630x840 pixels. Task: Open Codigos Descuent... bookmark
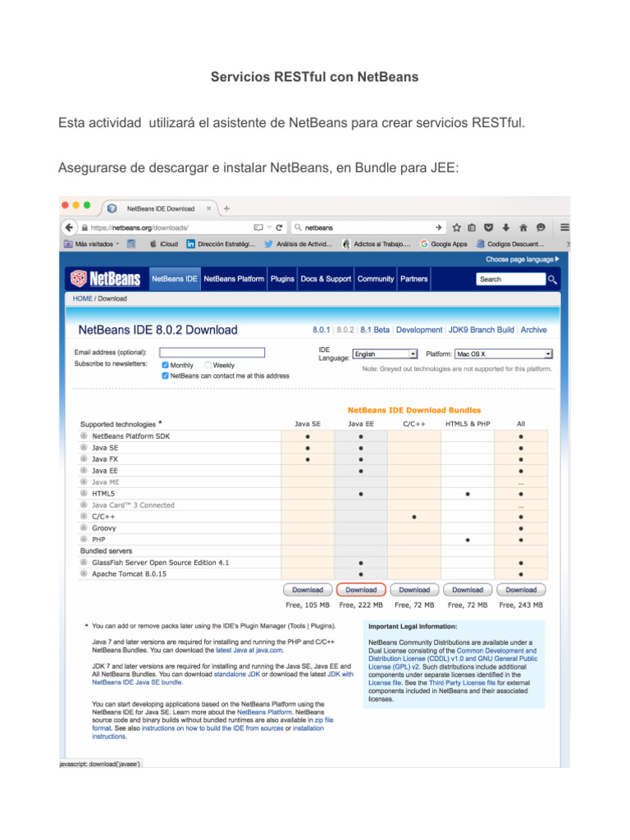(510, 244)
